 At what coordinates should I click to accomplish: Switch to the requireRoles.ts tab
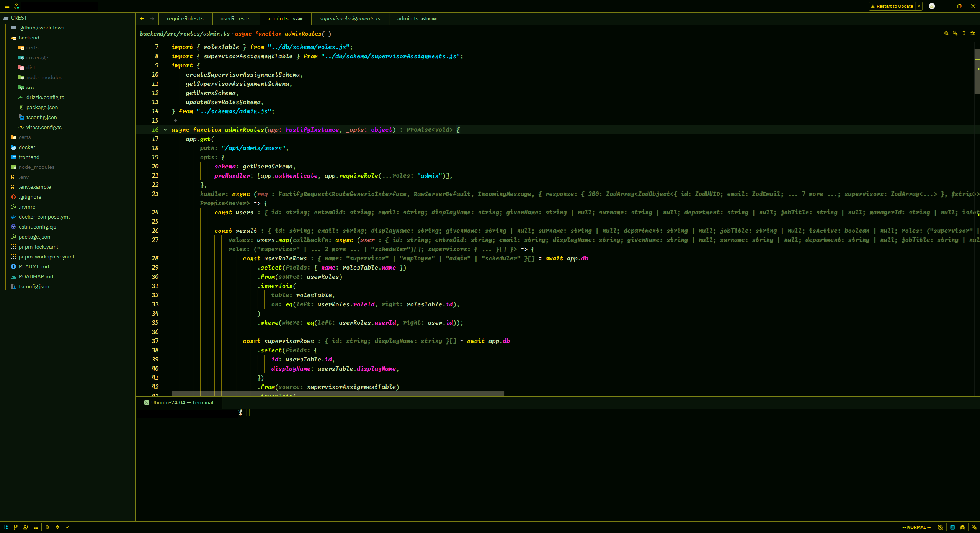click(x=185, y=18)
